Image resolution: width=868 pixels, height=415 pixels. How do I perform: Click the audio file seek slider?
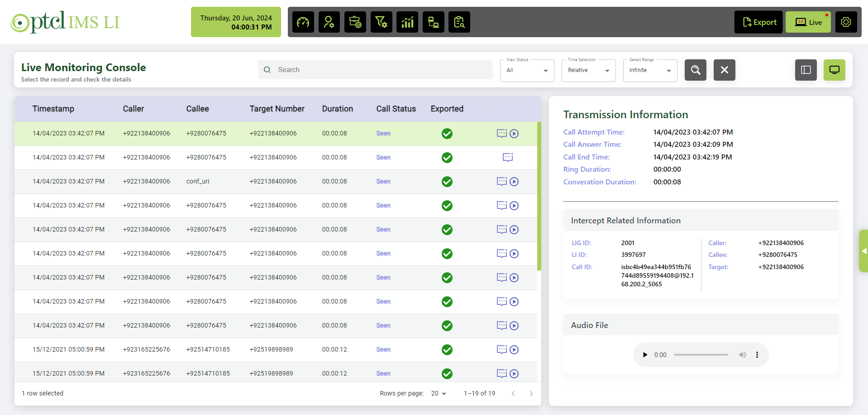pyautogui.click(x=701, y=355)
